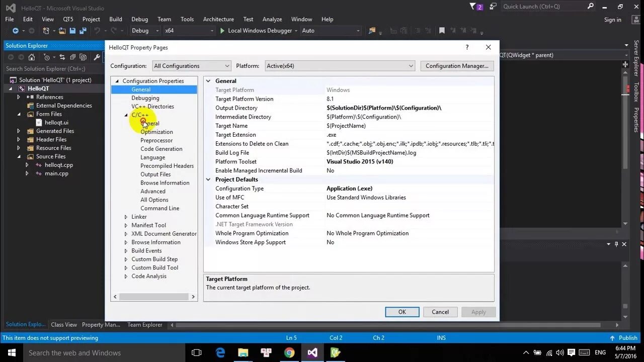Click the Publish button in status bar
This screenshot has width=644, height=362.
click(x=623, y=338)
